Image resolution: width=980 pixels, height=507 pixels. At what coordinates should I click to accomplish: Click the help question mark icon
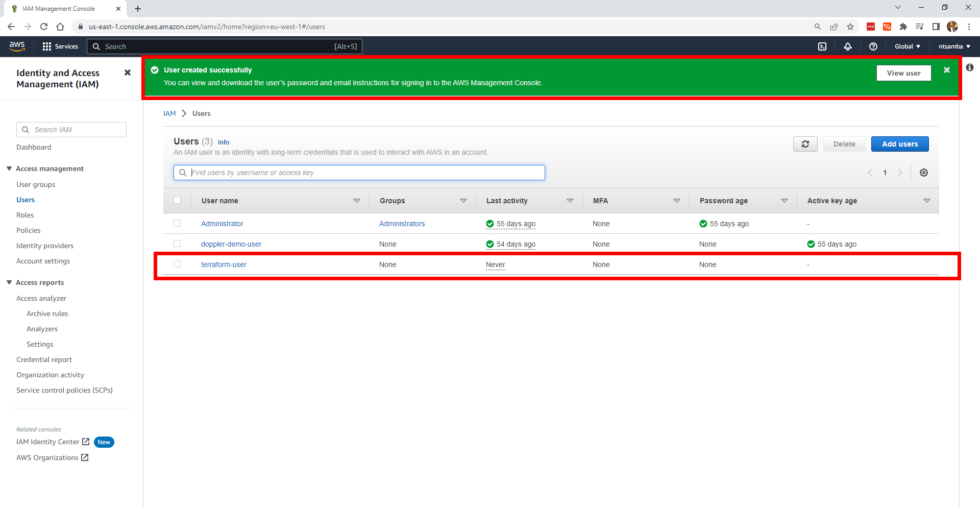[873, 46]
